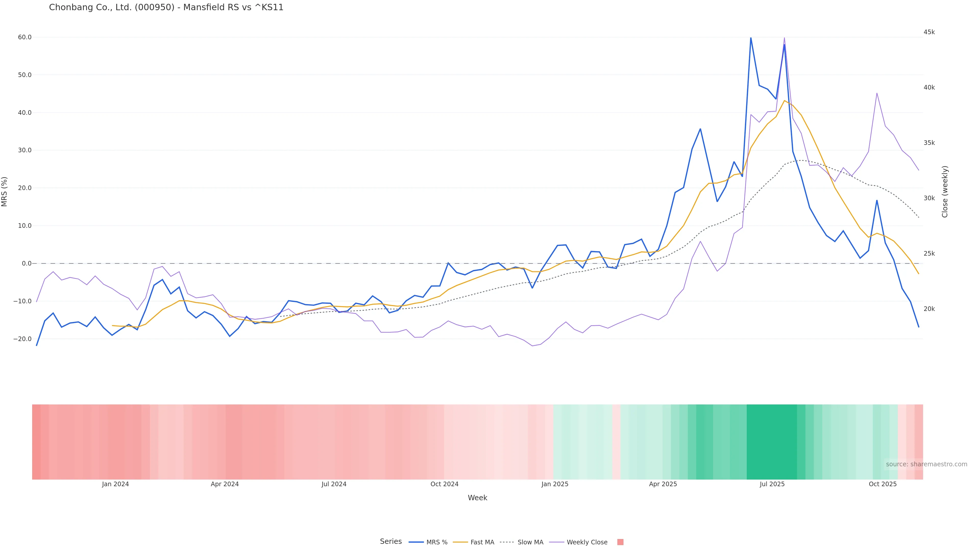Click the Series legend title
The width and height of the screenshot is (980, 551).
click(x=391, y=542)
